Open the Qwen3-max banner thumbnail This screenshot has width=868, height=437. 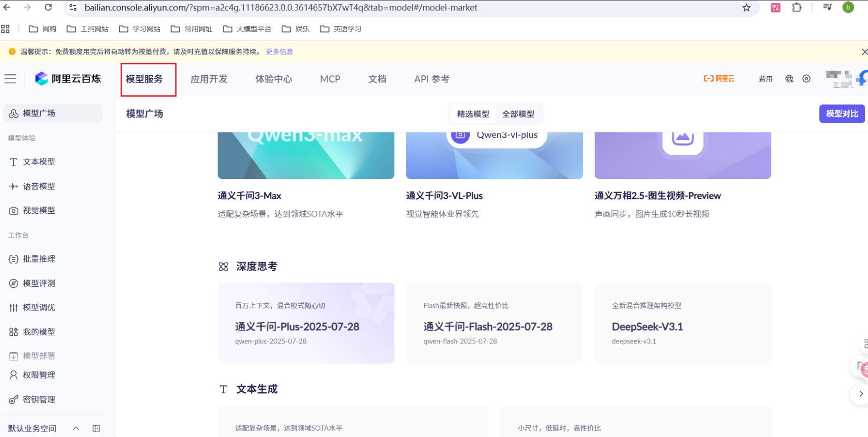coord(306,156)
